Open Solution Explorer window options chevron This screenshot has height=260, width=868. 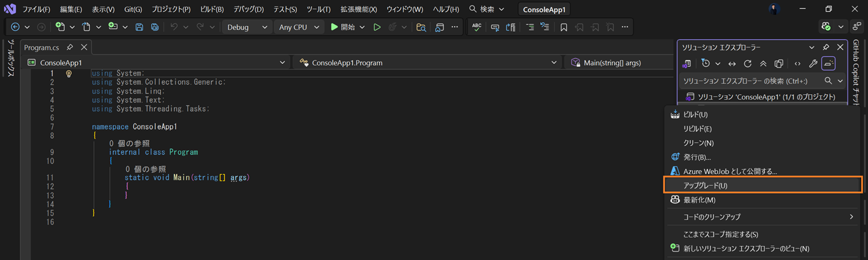point(812,47)
